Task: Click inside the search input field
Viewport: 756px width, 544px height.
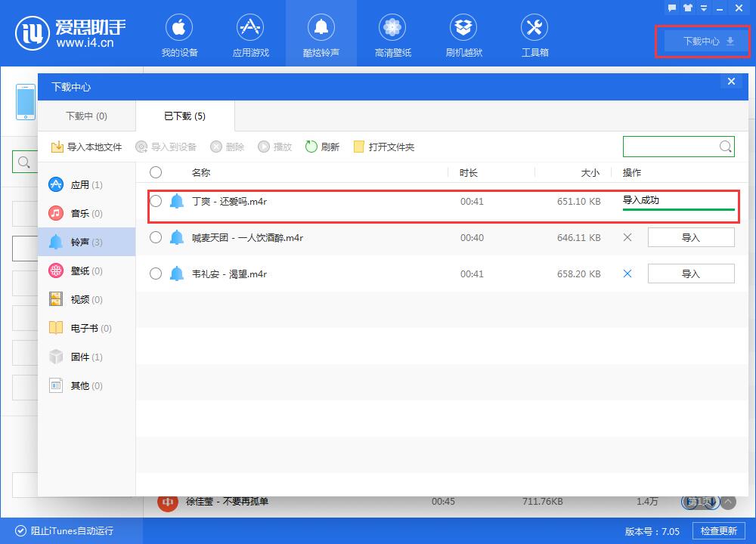Action: [673, 146]
